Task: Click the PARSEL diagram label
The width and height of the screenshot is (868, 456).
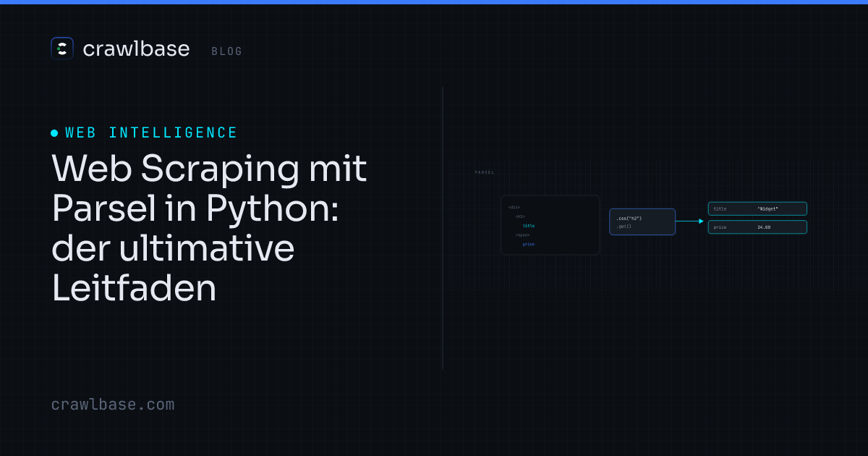Action: [x=485, y=172]
